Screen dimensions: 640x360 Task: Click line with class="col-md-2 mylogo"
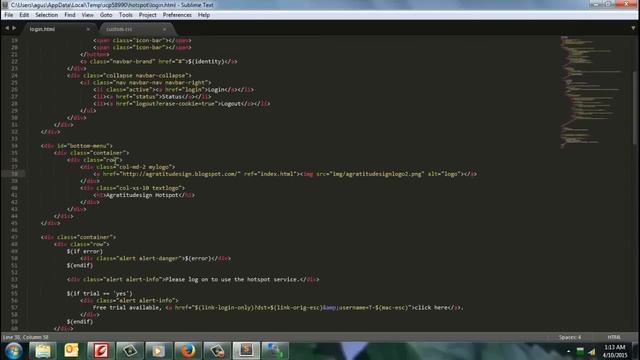pyautogui.click(x=128, y=167)
